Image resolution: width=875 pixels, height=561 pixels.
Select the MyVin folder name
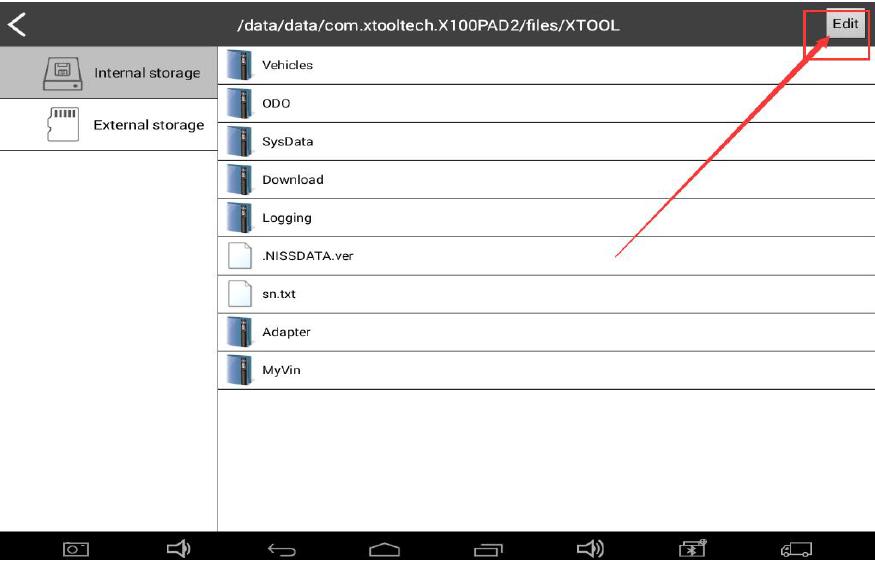point(281,370)
